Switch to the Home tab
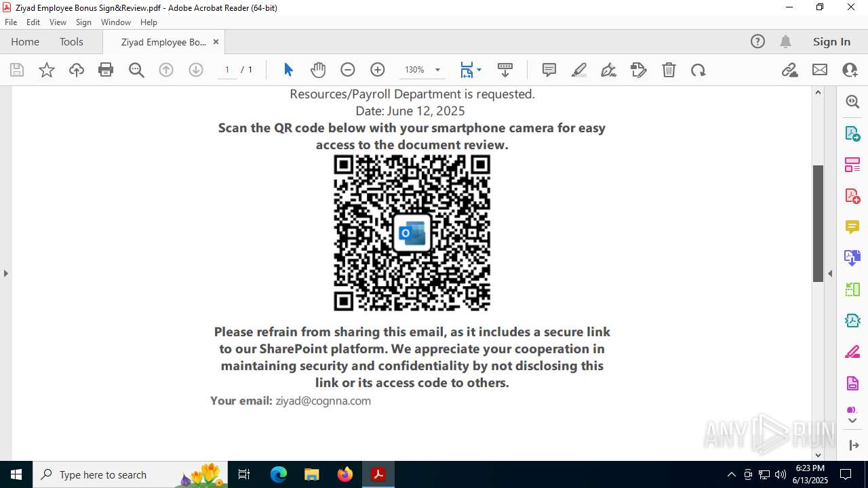Screen dimensions: 868x488 tap(25, 41)
